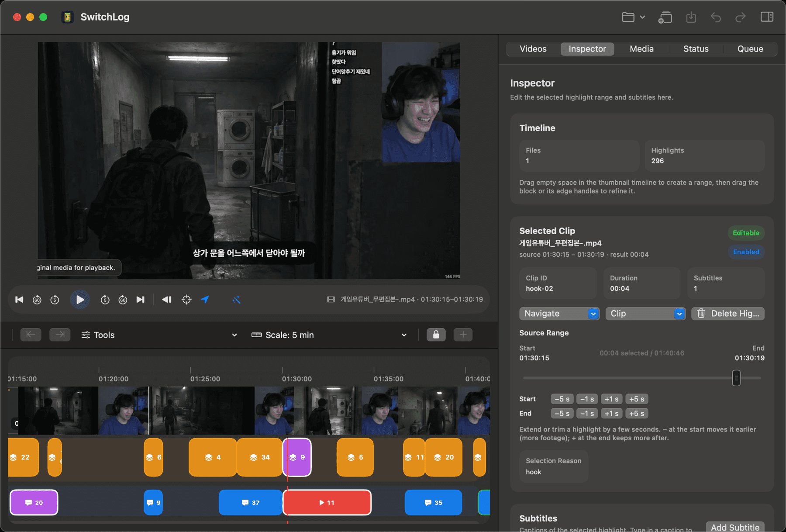The image size is (786, 532).
Task: Toggle the blue follow-playhead arrow
Action: [x=205, y=300]
